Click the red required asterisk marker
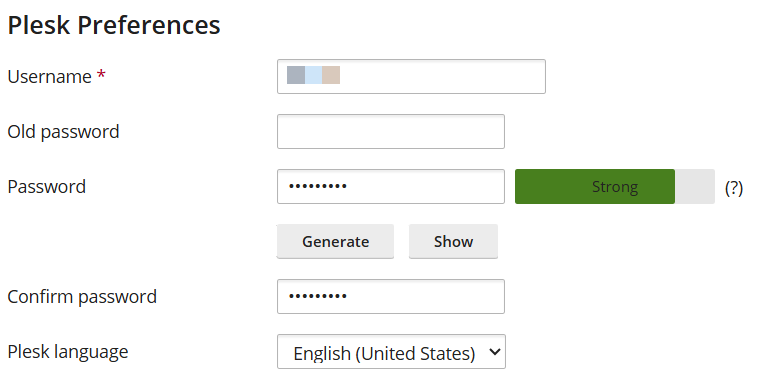This screenshot has height=392, width=781. point(101,75)
